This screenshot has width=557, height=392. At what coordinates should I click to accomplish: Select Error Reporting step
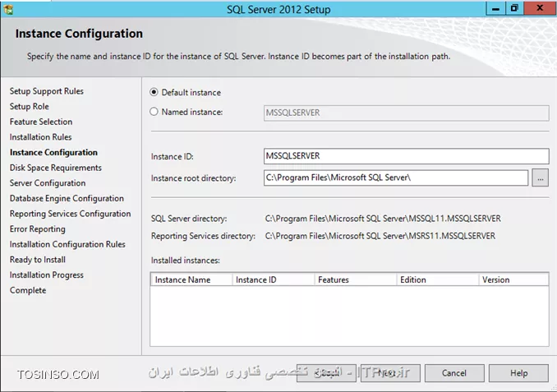pyautogui.click(x=37, y=229)
